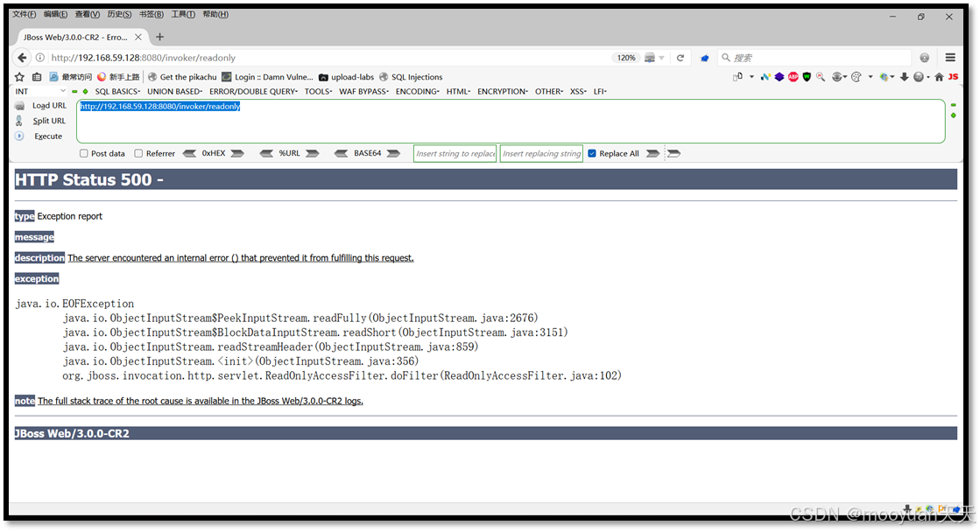This screenshot has height=532, width=980.
Task: Click the 120% zoom level indicator
Action: point(626,58)
